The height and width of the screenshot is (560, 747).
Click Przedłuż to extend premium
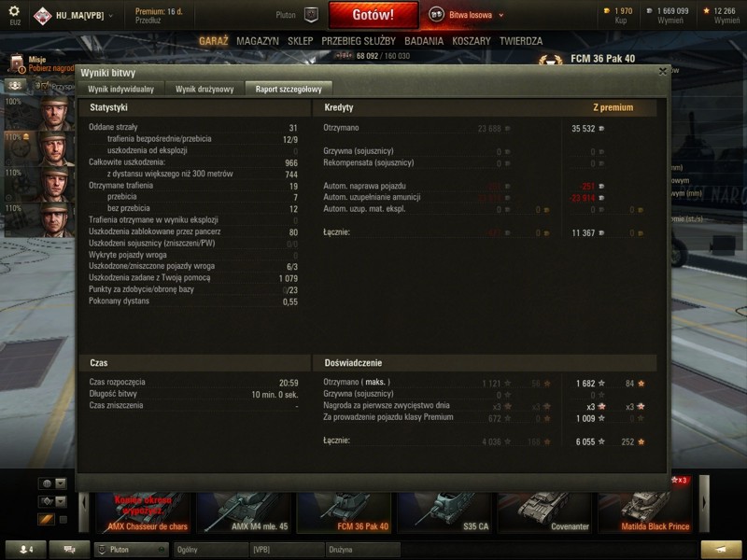(148, 21)
